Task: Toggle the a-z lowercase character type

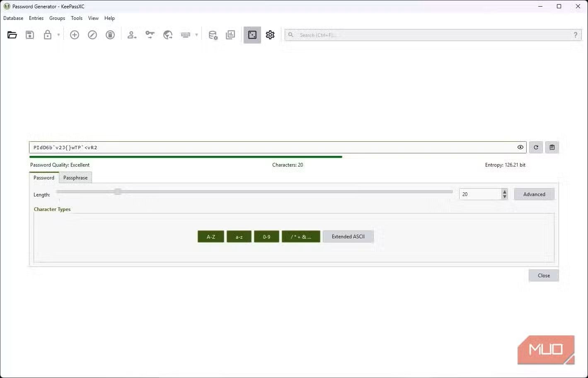Action: 239,237
